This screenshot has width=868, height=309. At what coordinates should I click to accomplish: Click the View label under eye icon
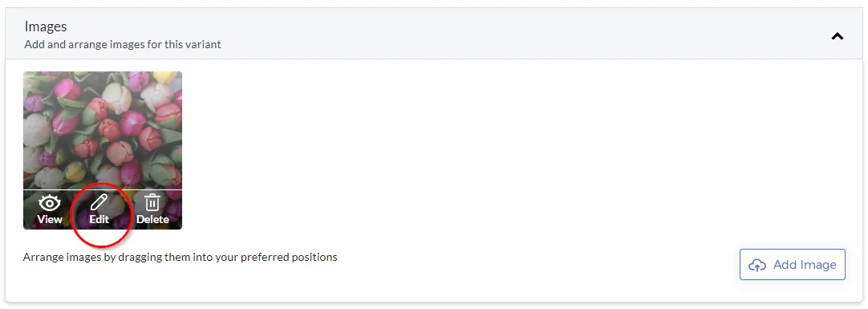point(50,219)
